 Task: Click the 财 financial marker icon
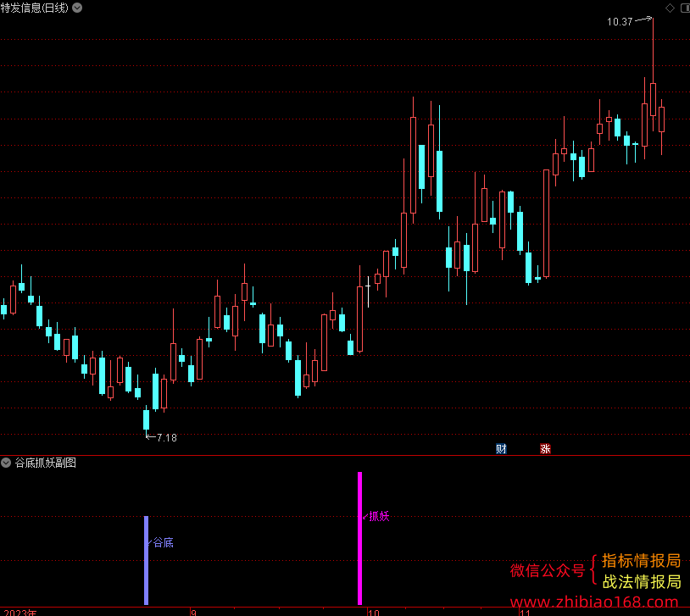click(501, 448)
